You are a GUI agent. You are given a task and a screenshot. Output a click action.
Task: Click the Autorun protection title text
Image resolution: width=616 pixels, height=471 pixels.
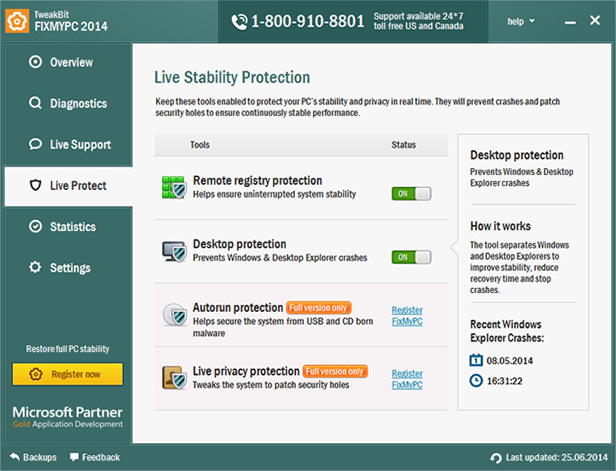click(238, 308)
